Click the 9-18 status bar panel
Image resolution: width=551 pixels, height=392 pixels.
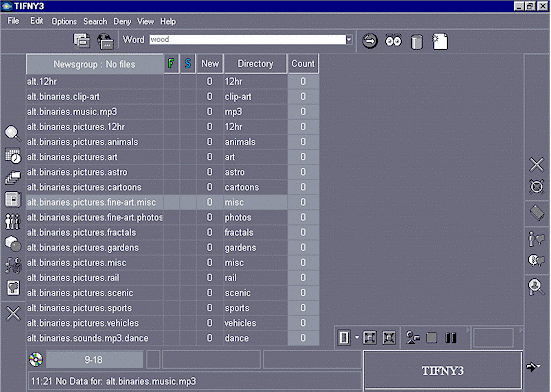[x=94, y=360]
